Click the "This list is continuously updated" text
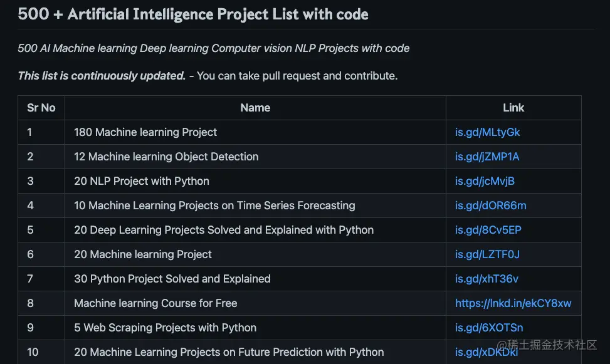The width and height of the screenshot is (610, 364). coord(102,76)
